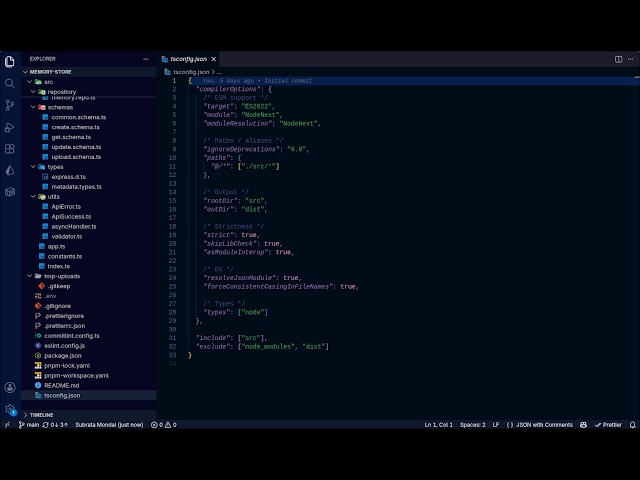Go to line from Ln 1, Col 1
The height and width of the screenshot is (480, 640).
point(438,425)
